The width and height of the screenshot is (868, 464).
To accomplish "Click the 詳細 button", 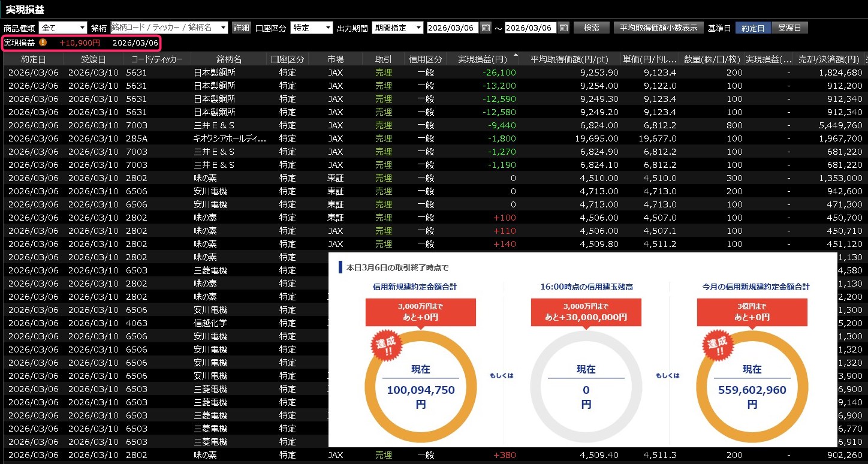I will [242, 28].
